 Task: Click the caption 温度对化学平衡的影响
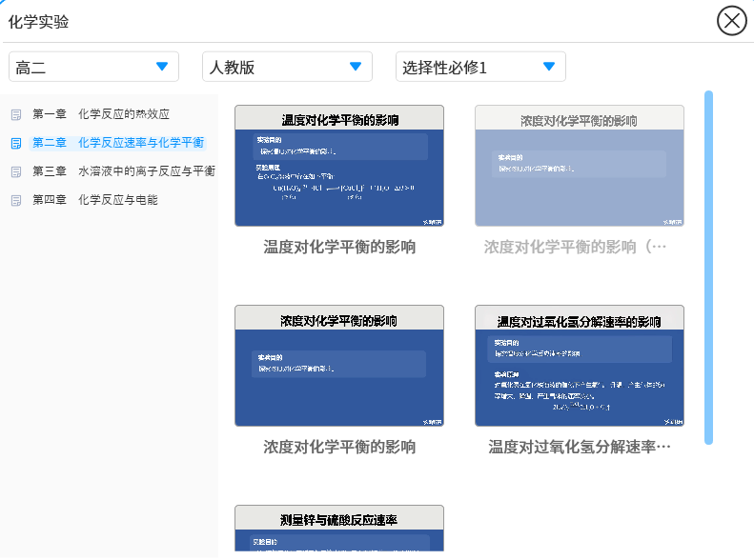[x=339, y=247]
